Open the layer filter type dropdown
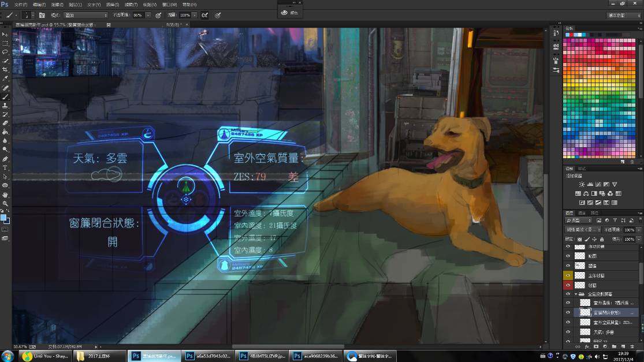Screen dimensions: 644x362 coord(579,221)
